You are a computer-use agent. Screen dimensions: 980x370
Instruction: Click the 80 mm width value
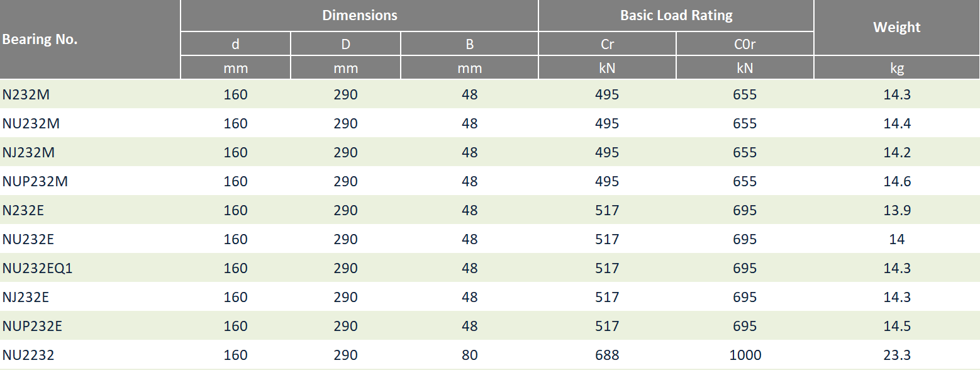469,355
